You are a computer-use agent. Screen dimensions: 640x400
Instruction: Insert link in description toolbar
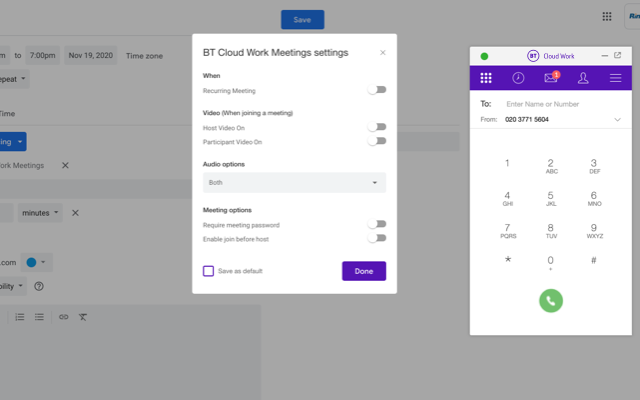pyautogui.click(x=63, y=317)
